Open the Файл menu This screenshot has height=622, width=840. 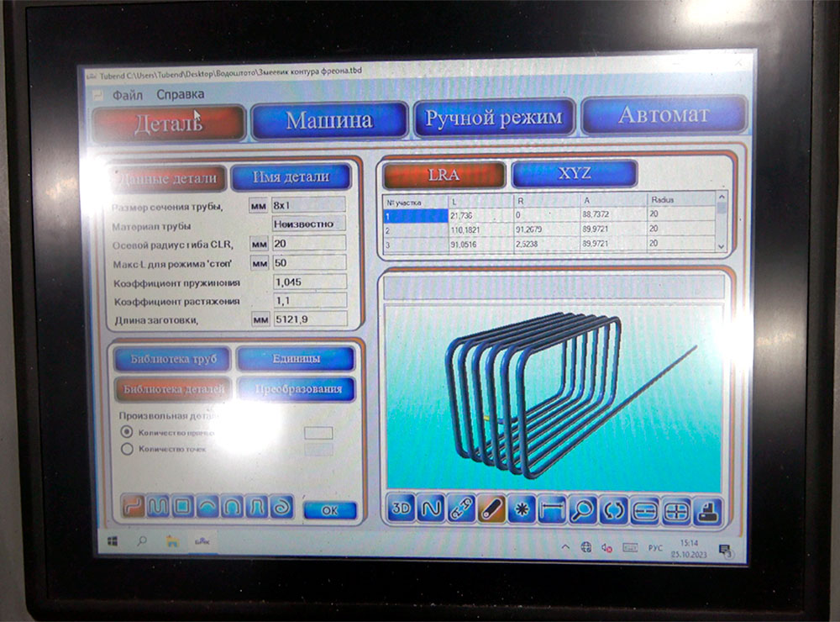128,96
